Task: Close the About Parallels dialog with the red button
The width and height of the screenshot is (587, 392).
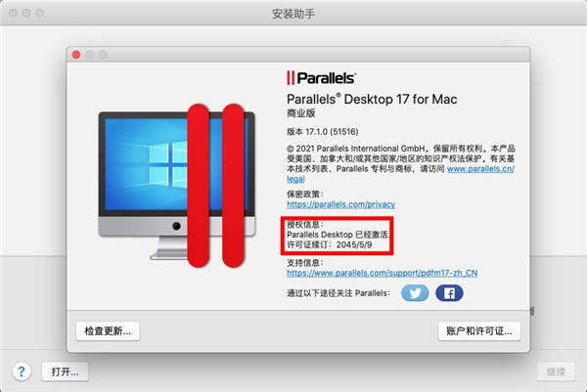Action: [76, 55]
